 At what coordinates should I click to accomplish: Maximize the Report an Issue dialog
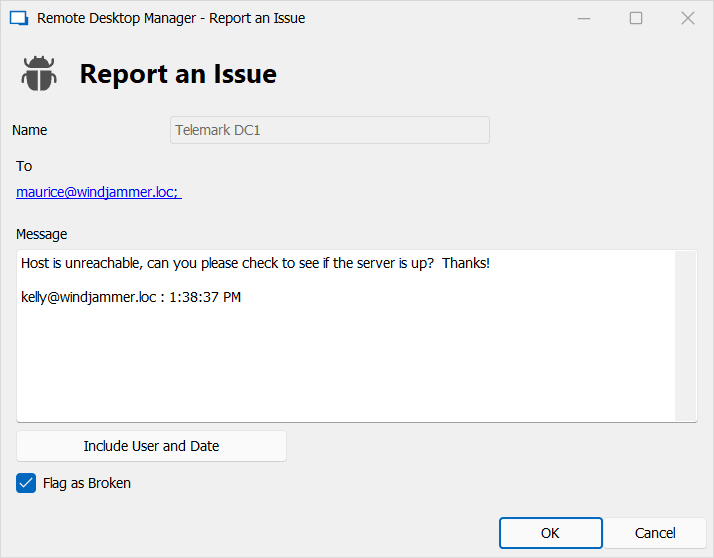pyautogui.click(x=636, y=18)
